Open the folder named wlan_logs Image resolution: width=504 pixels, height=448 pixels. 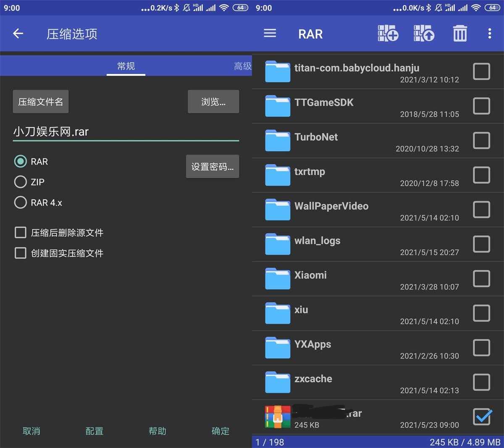tap(318, 241)
